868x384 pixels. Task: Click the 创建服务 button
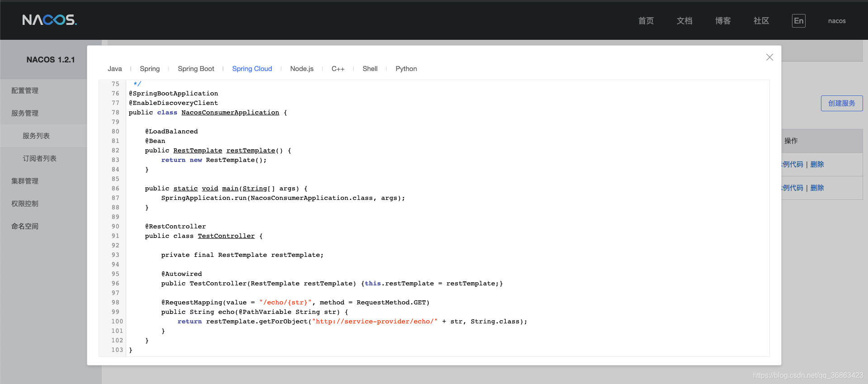842,103
